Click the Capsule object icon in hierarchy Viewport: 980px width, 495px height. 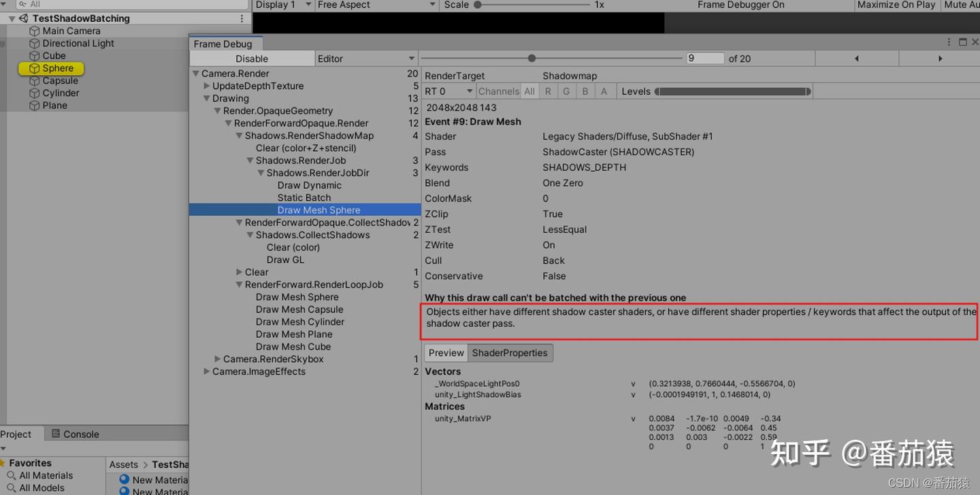coord(34,80)
